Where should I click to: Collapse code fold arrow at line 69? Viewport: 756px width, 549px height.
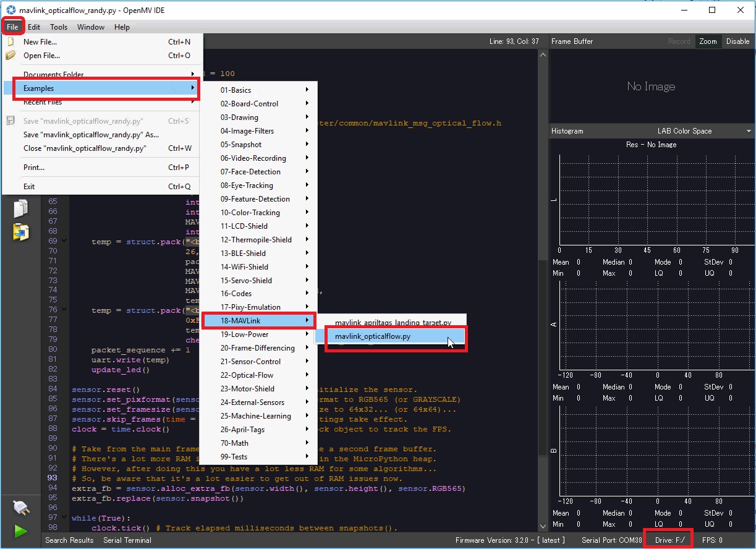click(x=64, y=241)
